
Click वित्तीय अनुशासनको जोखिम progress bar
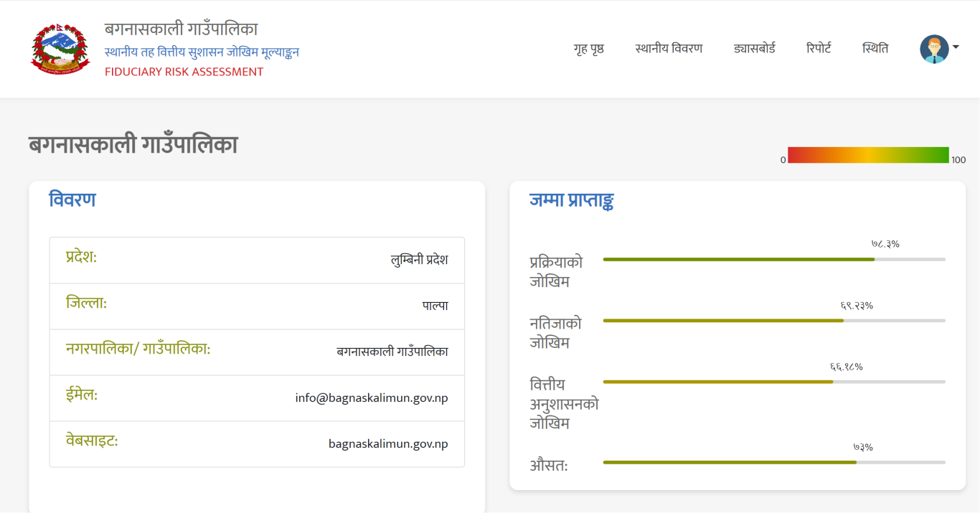point(774,382)
